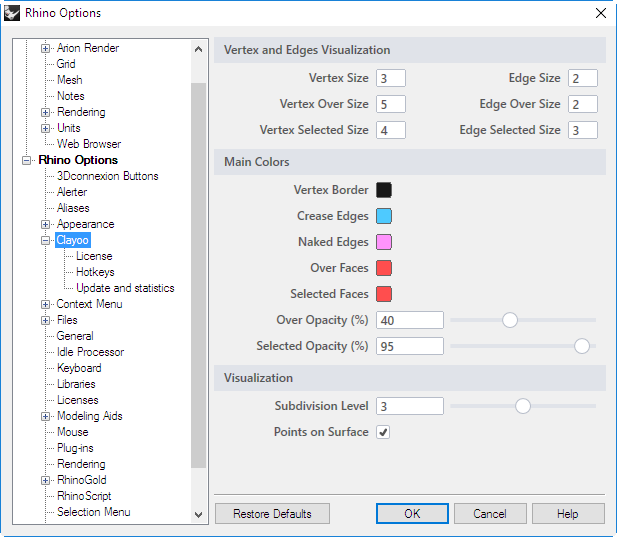
Task: Confirm settings with the OK button
Action: pos(412,514)
